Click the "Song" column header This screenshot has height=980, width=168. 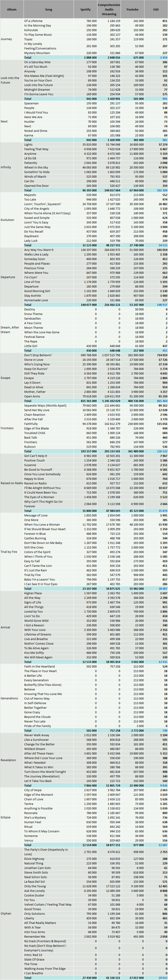point(49,9)
